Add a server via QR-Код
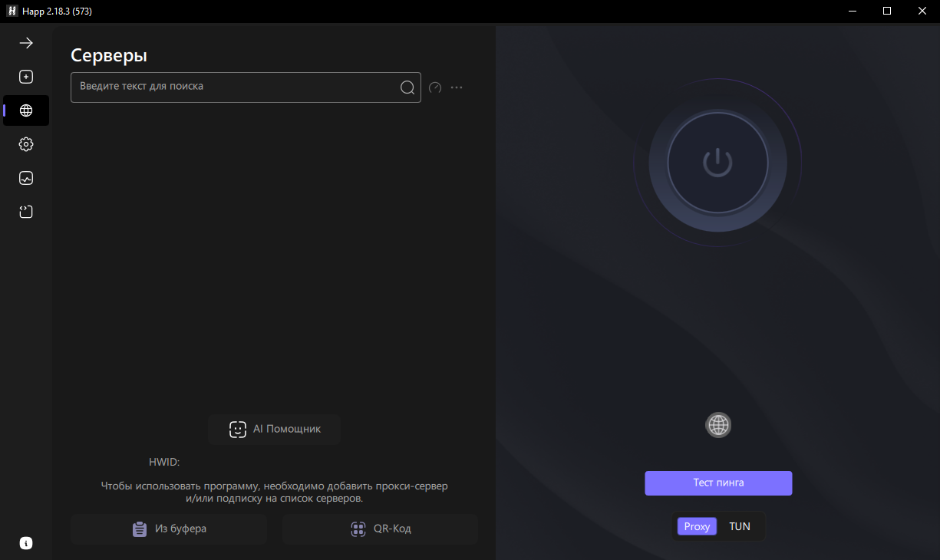Viewport: 940px width, 560px height. click(380, 529)
